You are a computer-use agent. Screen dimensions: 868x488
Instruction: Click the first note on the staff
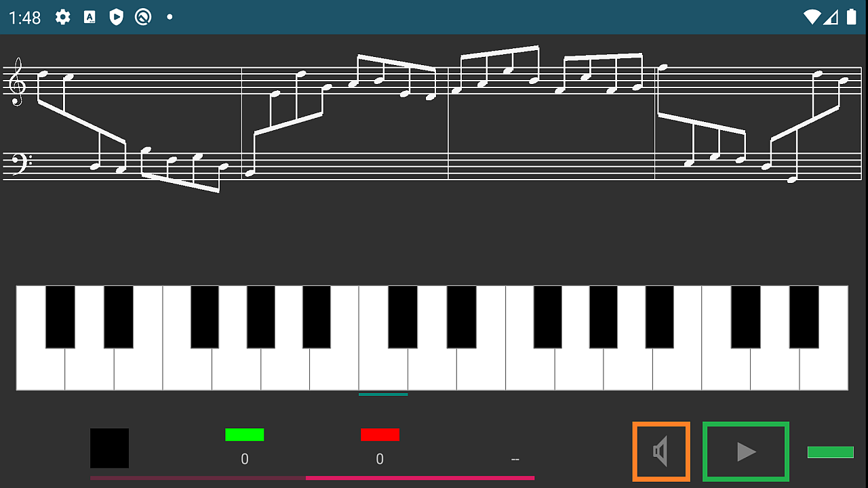[x=43, y=73]
